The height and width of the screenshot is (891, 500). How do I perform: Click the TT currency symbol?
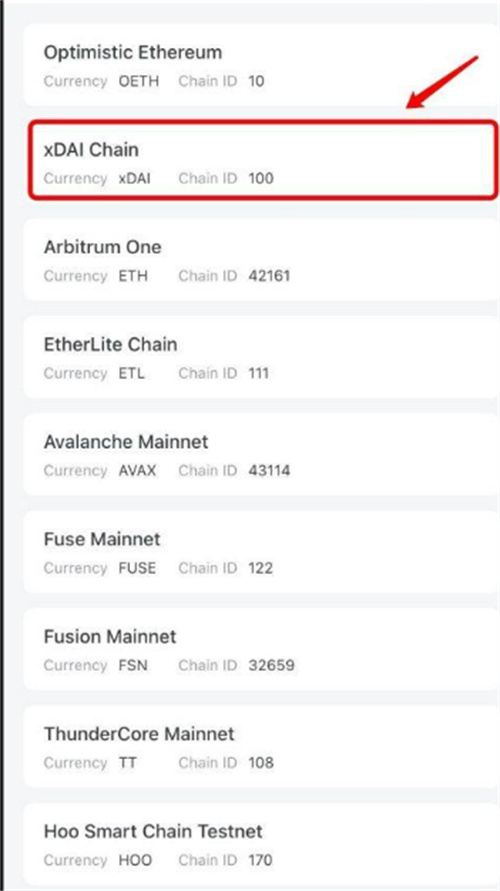click(x=127, y=763)
